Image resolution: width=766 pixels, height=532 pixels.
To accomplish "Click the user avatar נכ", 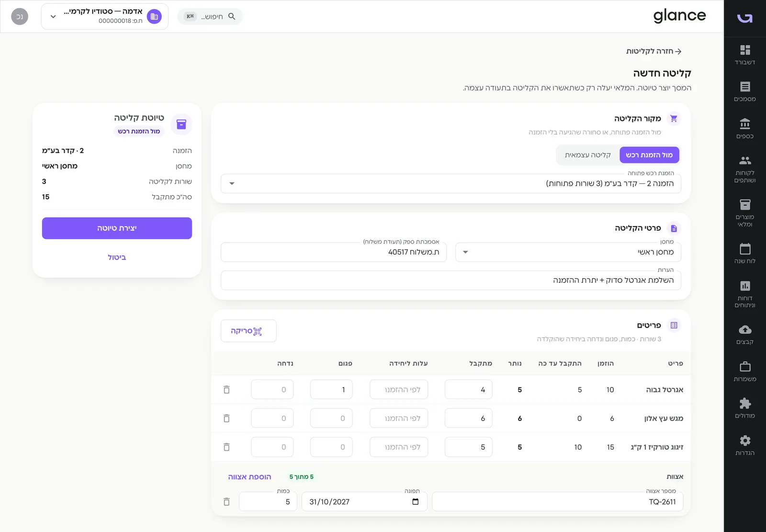I will pyautogui.click(x=20, y=16).
